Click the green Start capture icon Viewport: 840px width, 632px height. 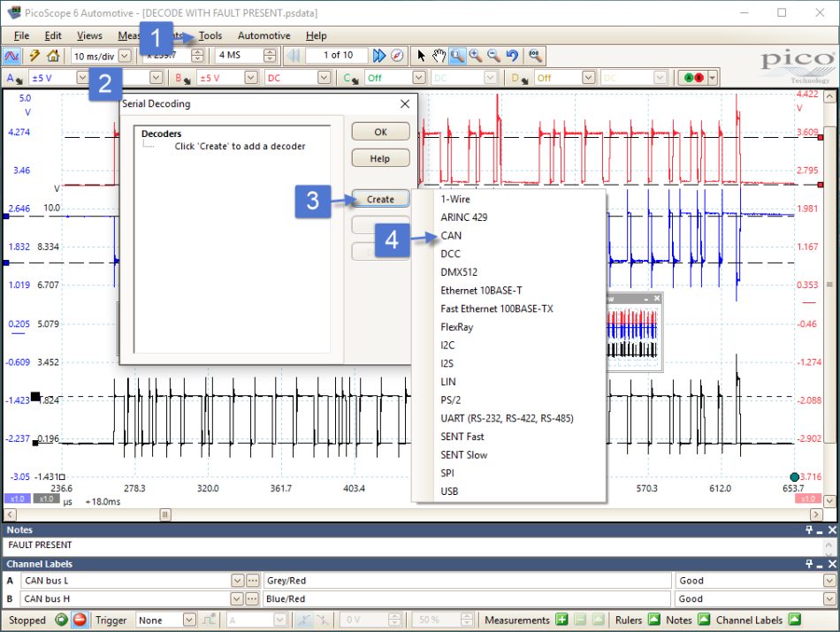point(62,620)
